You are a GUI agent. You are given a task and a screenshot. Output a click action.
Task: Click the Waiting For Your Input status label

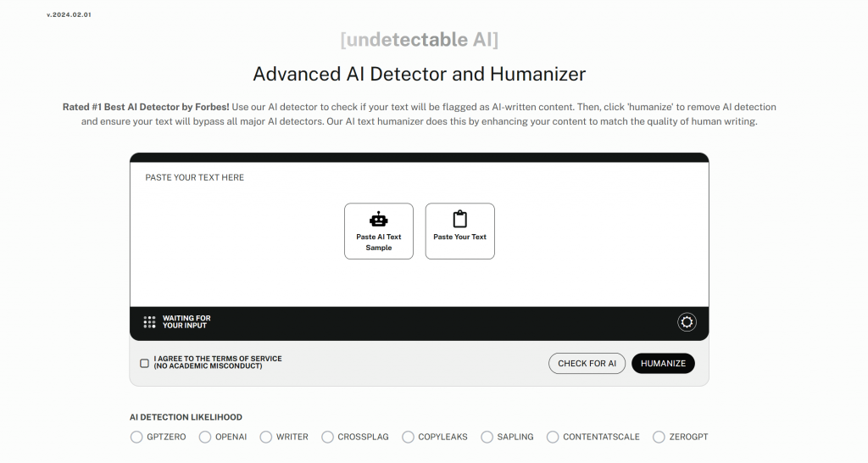186,321
